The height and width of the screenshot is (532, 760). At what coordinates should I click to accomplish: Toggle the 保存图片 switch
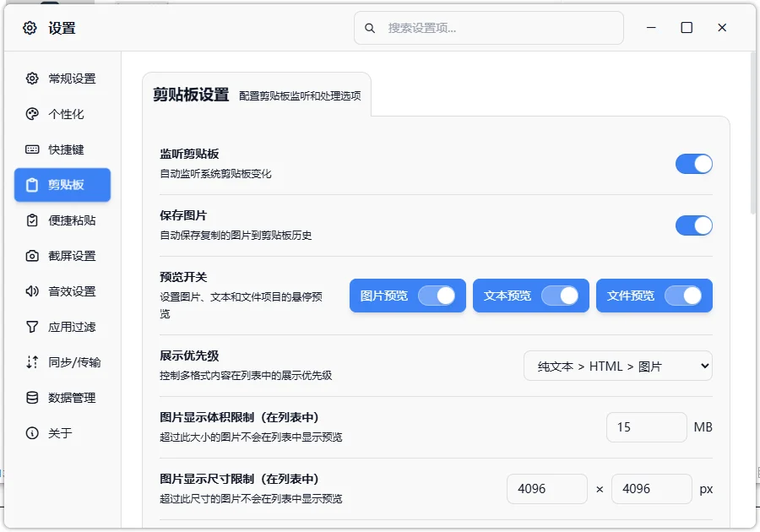coord(693,225)
